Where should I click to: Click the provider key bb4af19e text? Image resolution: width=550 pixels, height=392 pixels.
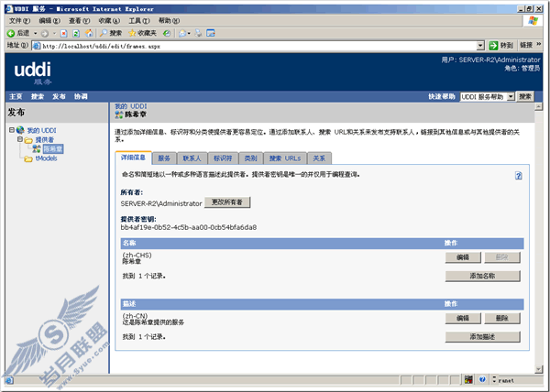click(x=188, y=228)
